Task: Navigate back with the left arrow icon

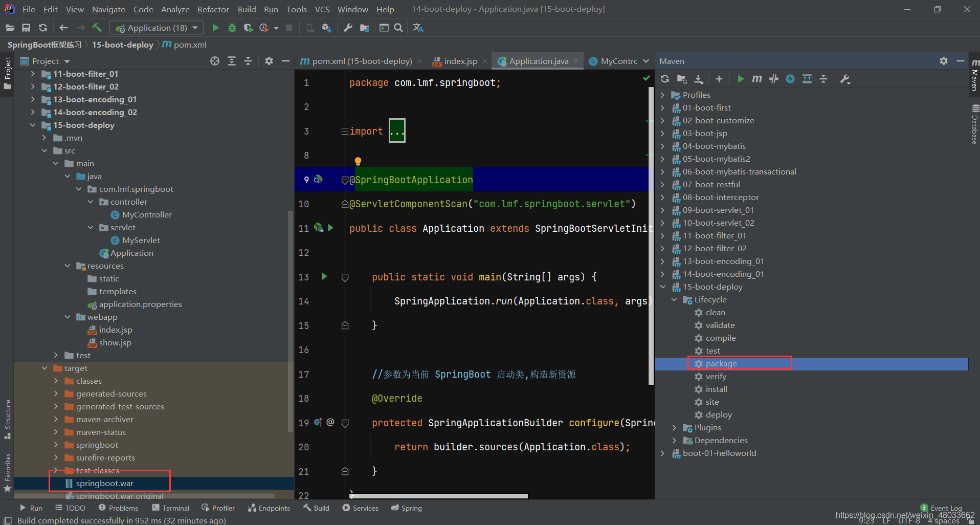Action: pos(63,28)
